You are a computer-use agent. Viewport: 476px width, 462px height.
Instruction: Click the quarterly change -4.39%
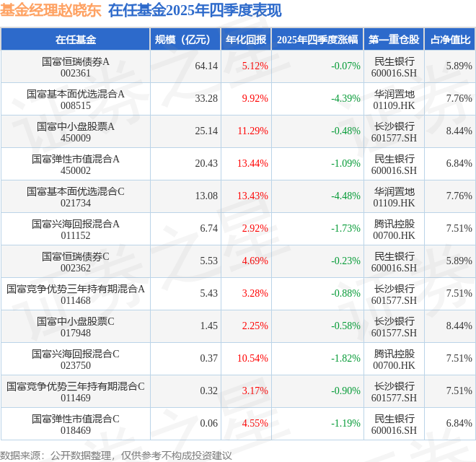tap(345, 98)
